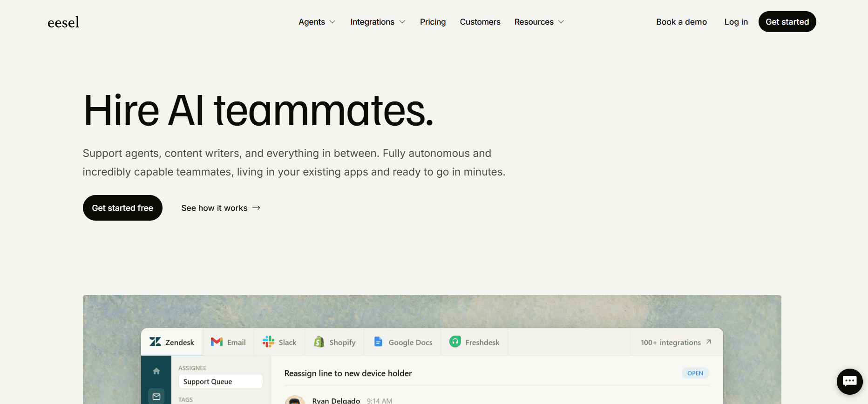Viewport: 868px width, 404px height.
Task: Switch to the Shopify tab
Action: click(334, 342)
